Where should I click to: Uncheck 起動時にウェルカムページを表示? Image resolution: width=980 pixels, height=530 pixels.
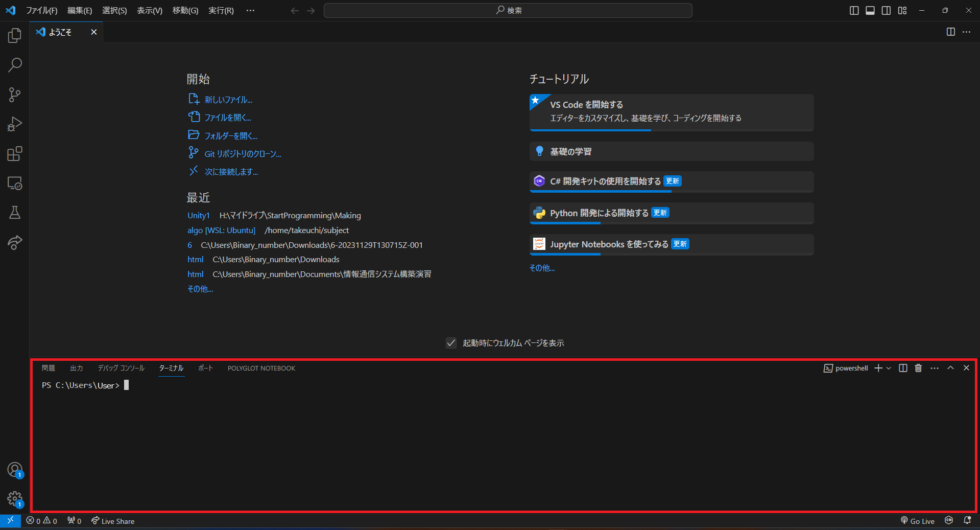(x=451, y=343)
